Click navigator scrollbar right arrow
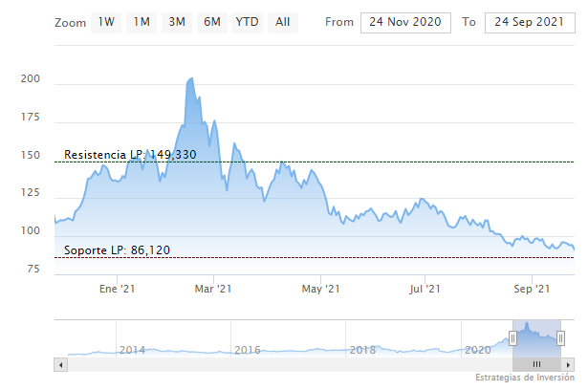 coord(568,364)
